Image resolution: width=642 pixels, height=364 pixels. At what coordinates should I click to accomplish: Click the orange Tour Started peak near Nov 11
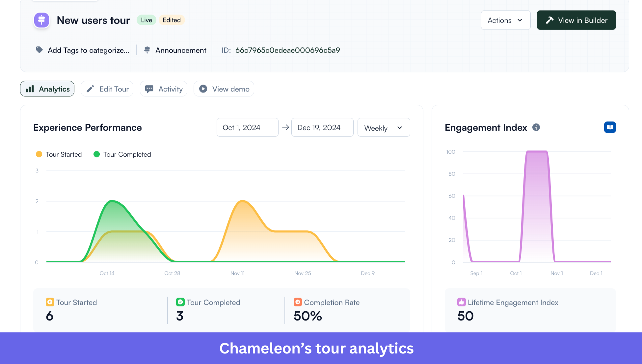pos(242,201)
